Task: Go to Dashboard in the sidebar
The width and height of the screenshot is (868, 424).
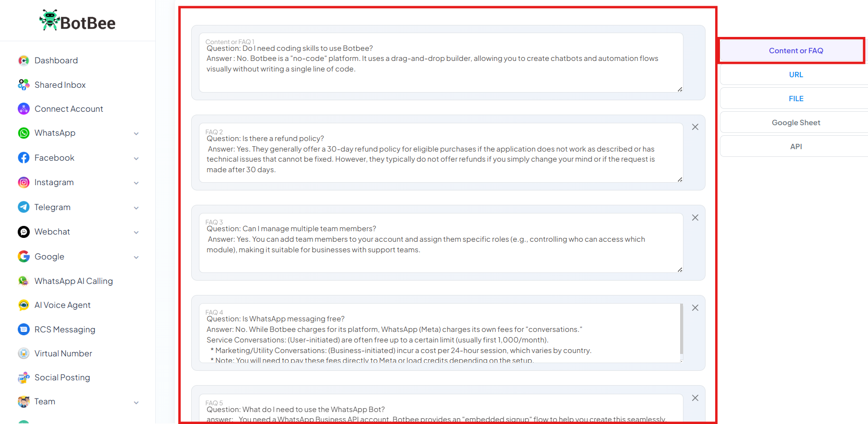Action: click(56, 60)
